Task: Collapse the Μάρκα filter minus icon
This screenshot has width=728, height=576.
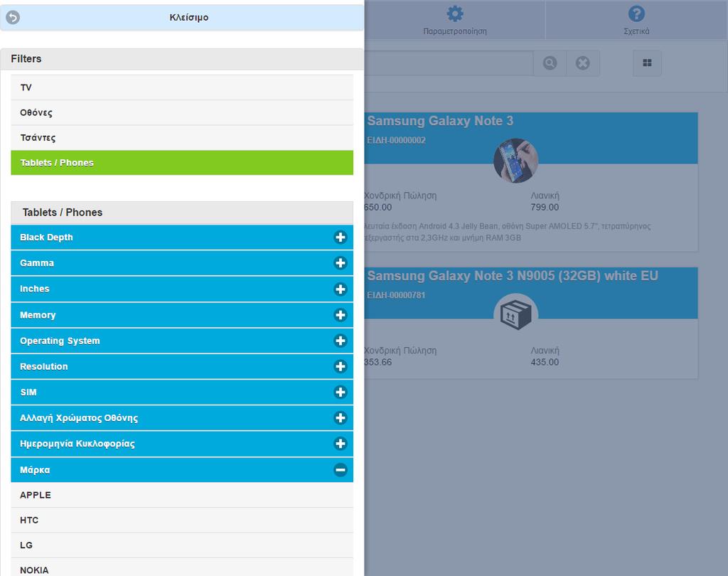Action: point(341,469)
